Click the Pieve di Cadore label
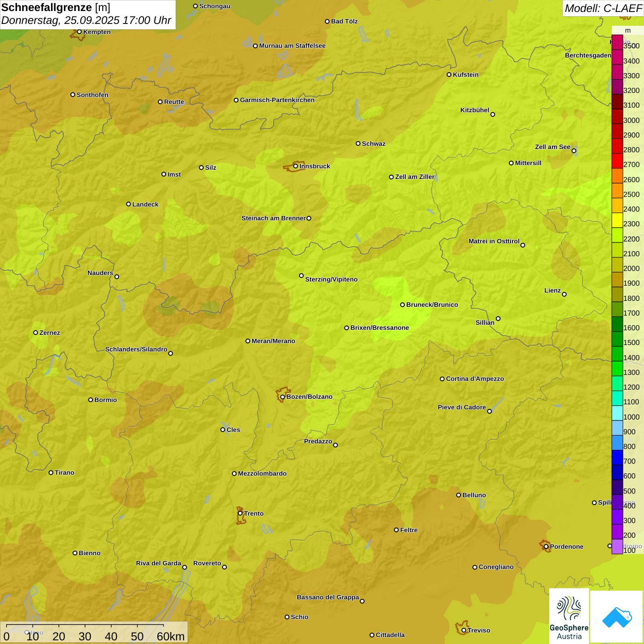The image size is (644, 644). pyautogui.click(x=462, y=408)
